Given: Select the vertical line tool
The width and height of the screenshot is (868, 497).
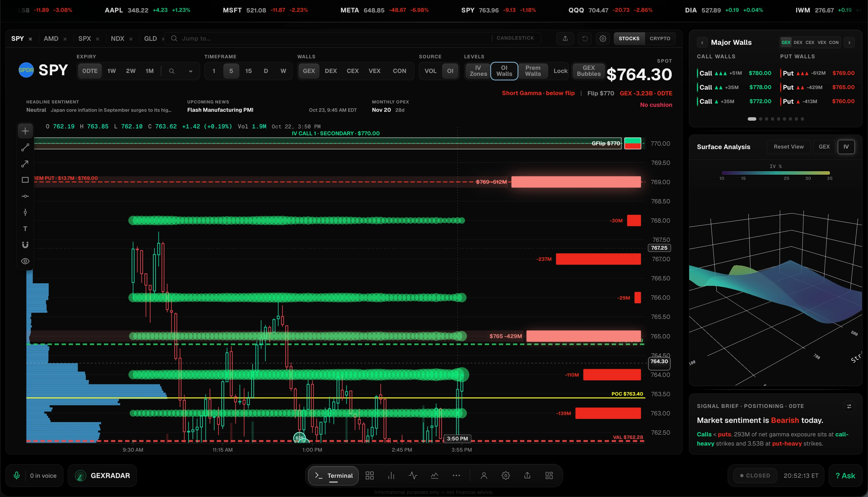Looking at the screenshot, I should pyautogui.click(x=25, y=212).
